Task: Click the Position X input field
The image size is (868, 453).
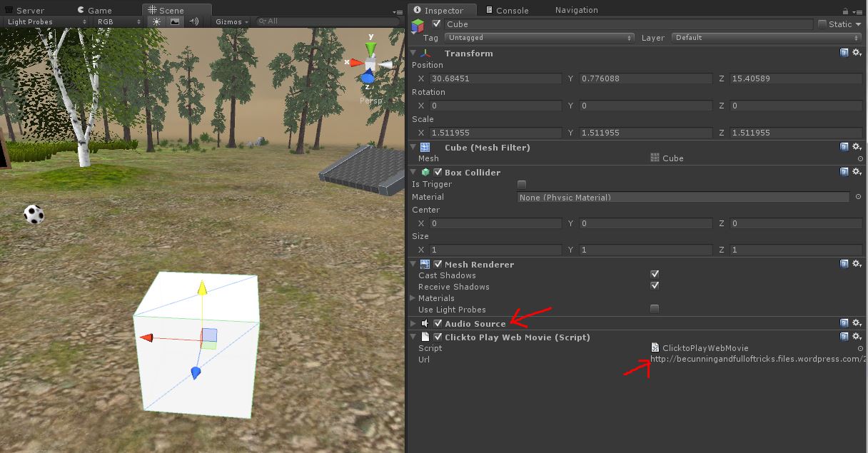Action: 495,78
